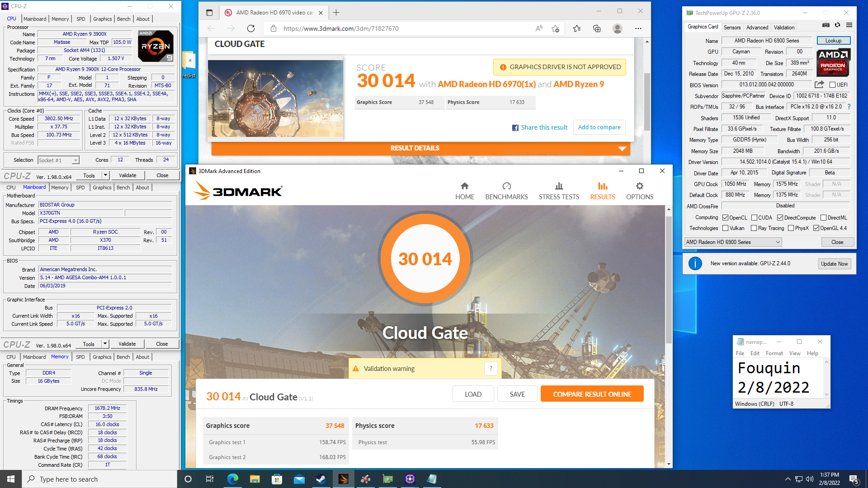
Task: Open the 3DMark Stress Tests section
Action: click(x=559, y=191)
